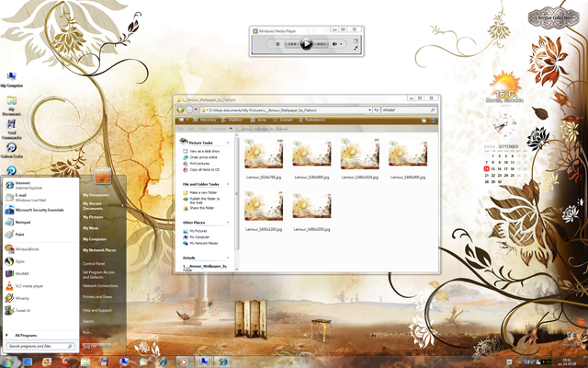Image resolution: width=588 pixels, height=368 pixels.
Task: Open the File menu in explorer
Action: [x=180, y=129]
